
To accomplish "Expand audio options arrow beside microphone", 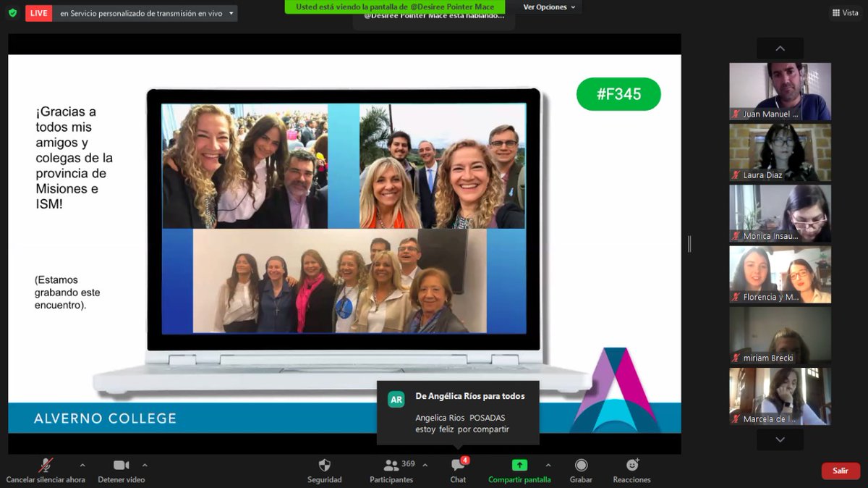I will point(82,466).
